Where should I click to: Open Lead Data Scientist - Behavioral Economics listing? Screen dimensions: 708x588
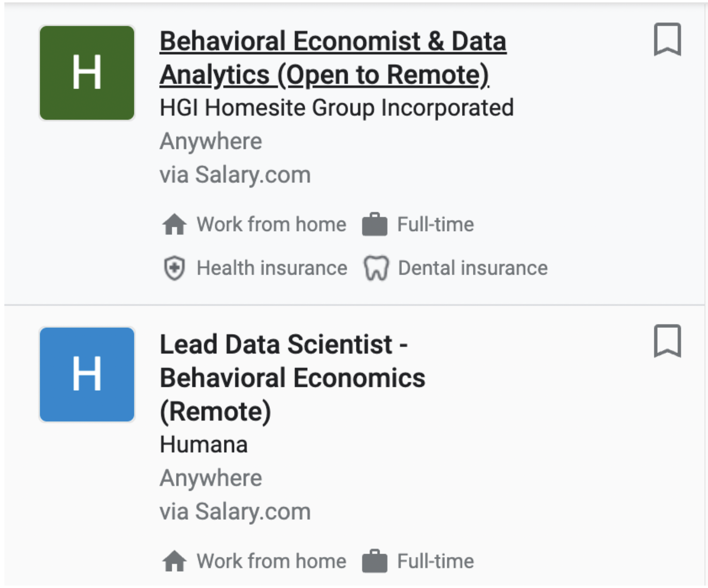293,378
